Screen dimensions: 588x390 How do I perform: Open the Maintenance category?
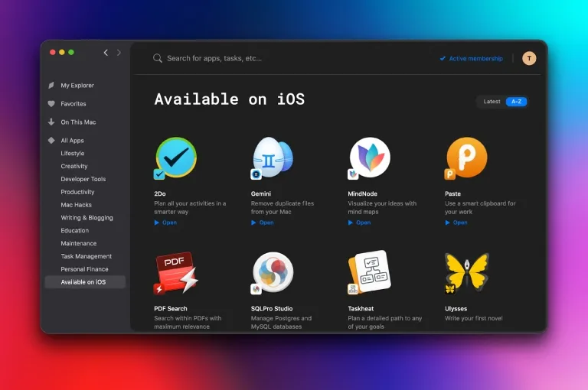(79, 243)
